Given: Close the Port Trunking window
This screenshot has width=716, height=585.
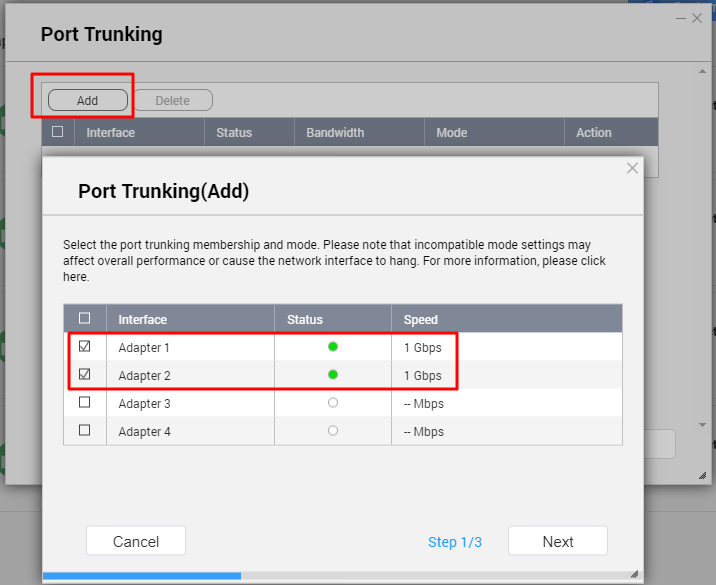Looking at the screenshot, I should click(697, 18).
